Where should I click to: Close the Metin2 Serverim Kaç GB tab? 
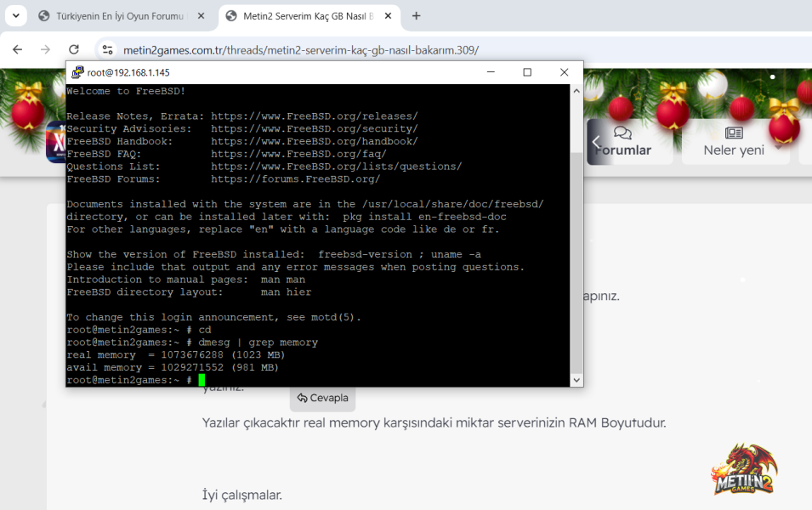tap(388, 16)
